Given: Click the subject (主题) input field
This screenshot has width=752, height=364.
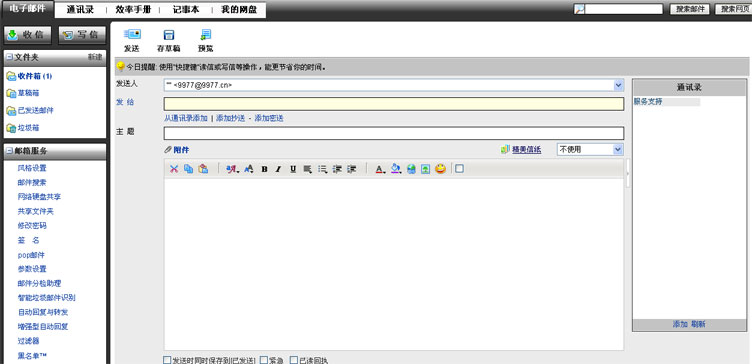Looking at the screenshot, I should click(x=394, y=133).
